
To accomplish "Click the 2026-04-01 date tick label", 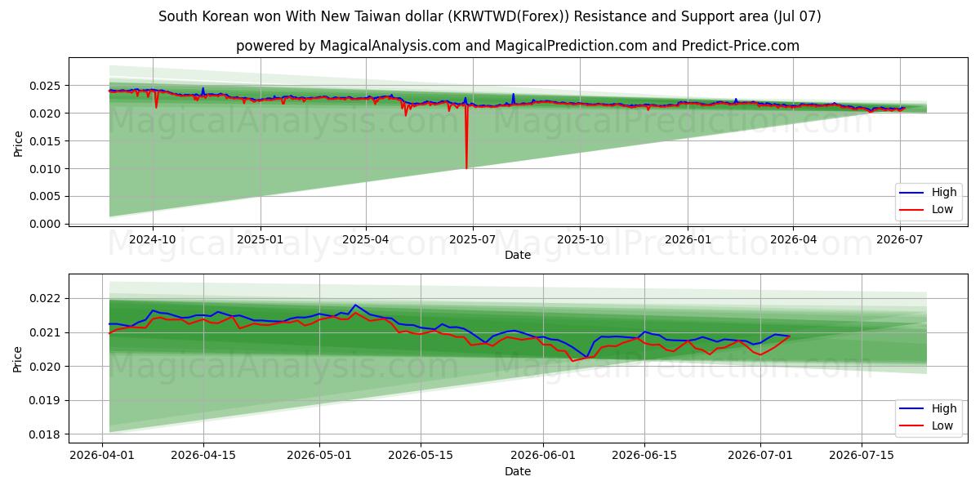I will click(x=101, y=455).
